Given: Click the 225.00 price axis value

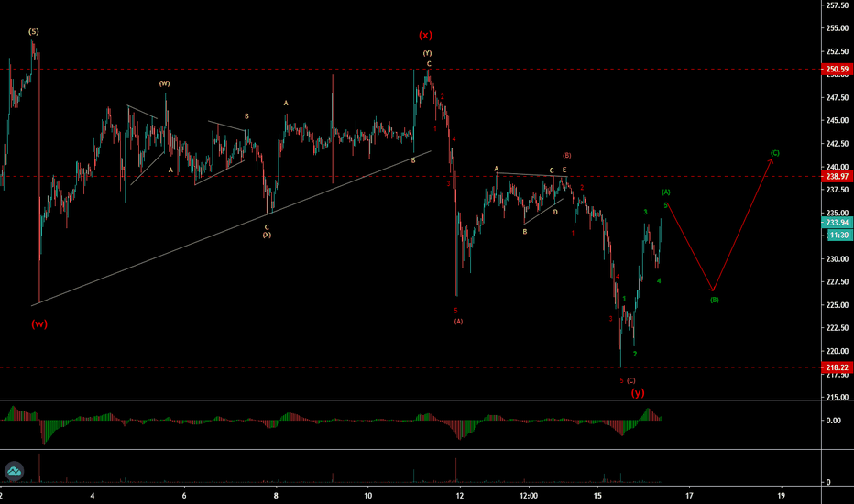Looking at the screenshot, I should tap(838, 305).
